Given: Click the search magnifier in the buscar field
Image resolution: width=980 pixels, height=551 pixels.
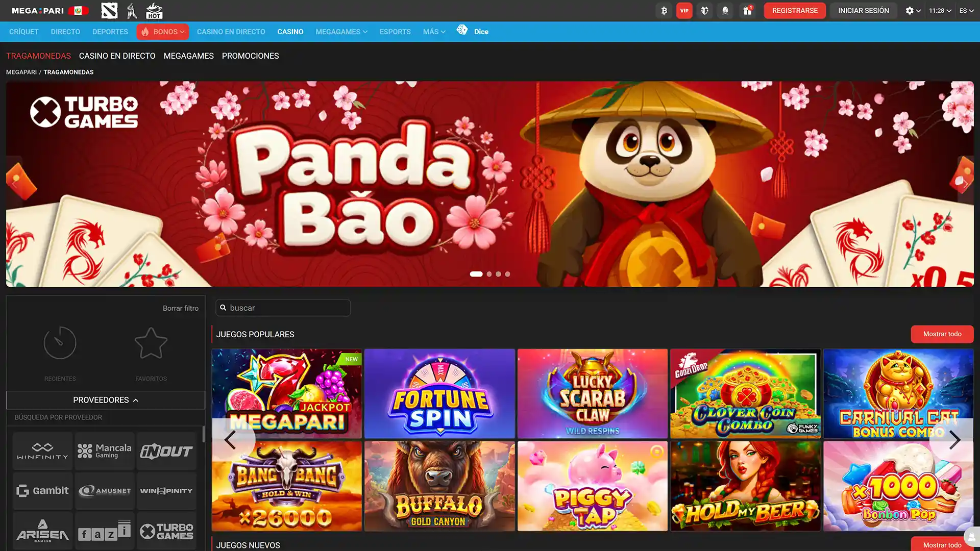Looking at the screenshot, I should point(223,308).
